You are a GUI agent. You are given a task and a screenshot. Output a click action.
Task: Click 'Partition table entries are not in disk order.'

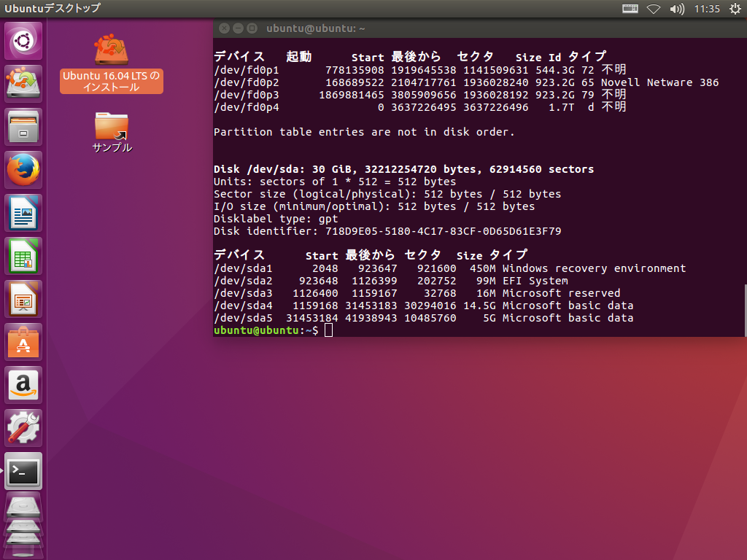click(364, 132)
